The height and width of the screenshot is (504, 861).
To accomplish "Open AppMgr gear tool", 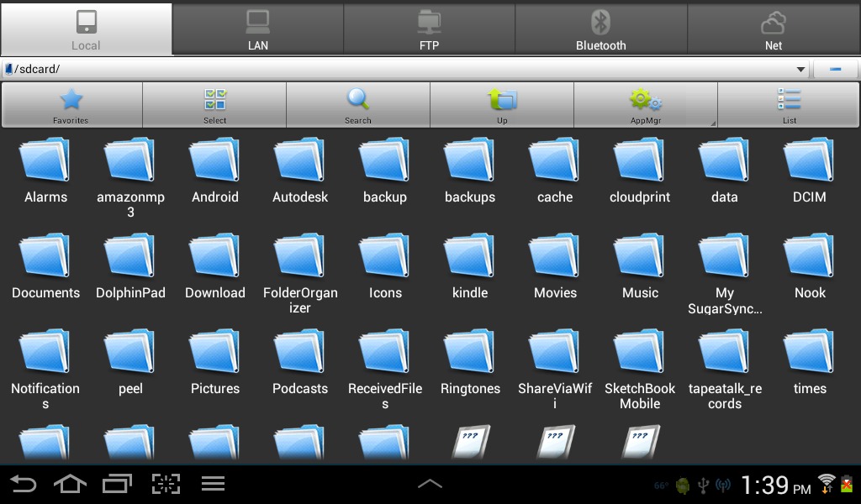I will click(x=646, y=105).
